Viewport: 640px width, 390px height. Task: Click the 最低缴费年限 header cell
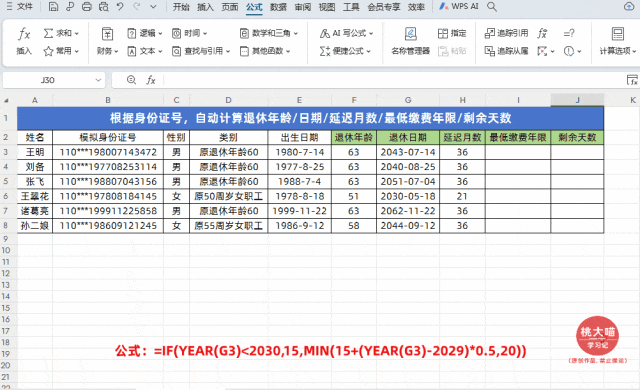point(518,137)
